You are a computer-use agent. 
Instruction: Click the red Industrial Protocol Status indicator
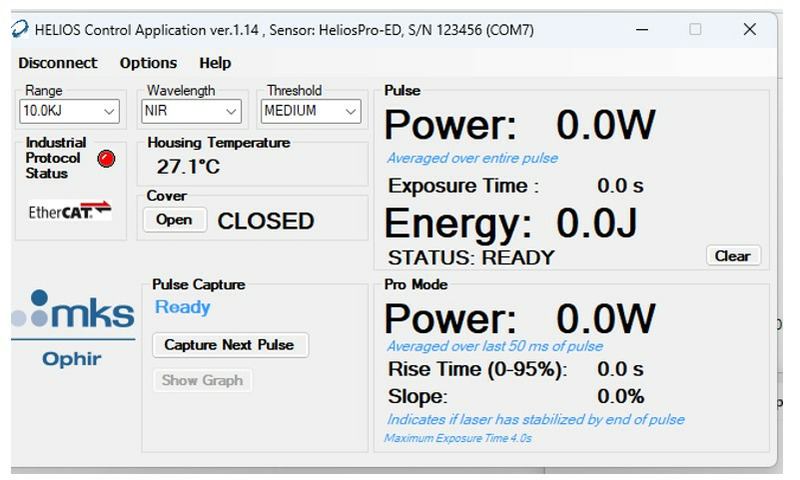coord(106,158)
